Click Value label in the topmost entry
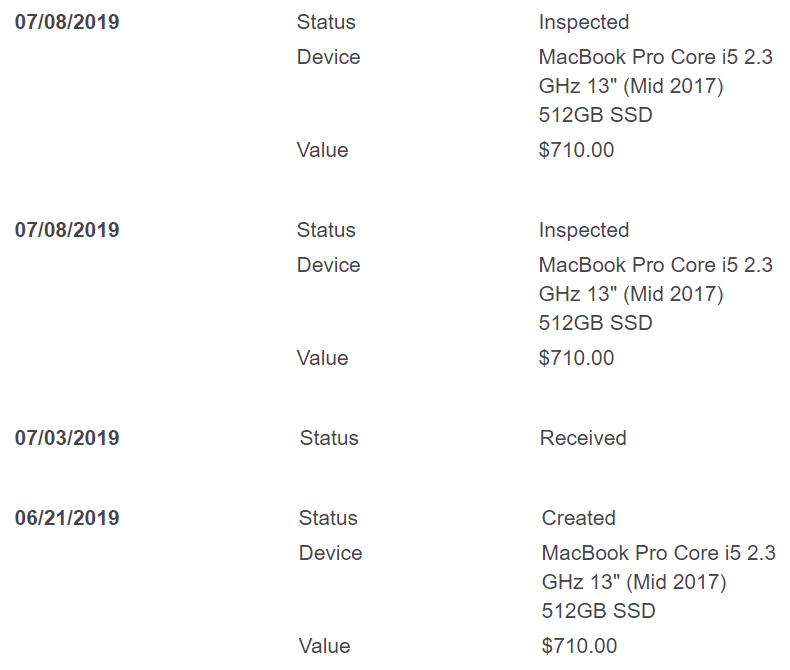This screenshot has width=790, height=670. click(322, 150)
